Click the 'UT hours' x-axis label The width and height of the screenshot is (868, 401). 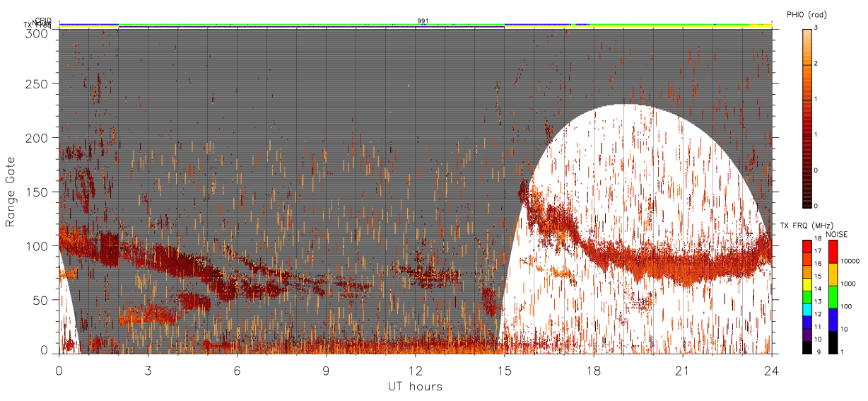[415, 386]
